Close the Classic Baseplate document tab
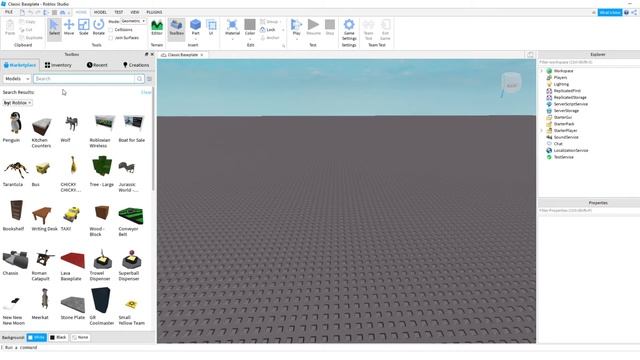 click(x=202, y=55)
